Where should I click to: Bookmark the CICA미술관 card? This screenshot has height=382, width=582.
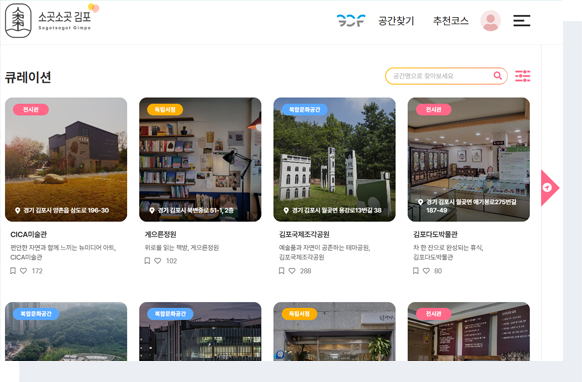point(13,271)
